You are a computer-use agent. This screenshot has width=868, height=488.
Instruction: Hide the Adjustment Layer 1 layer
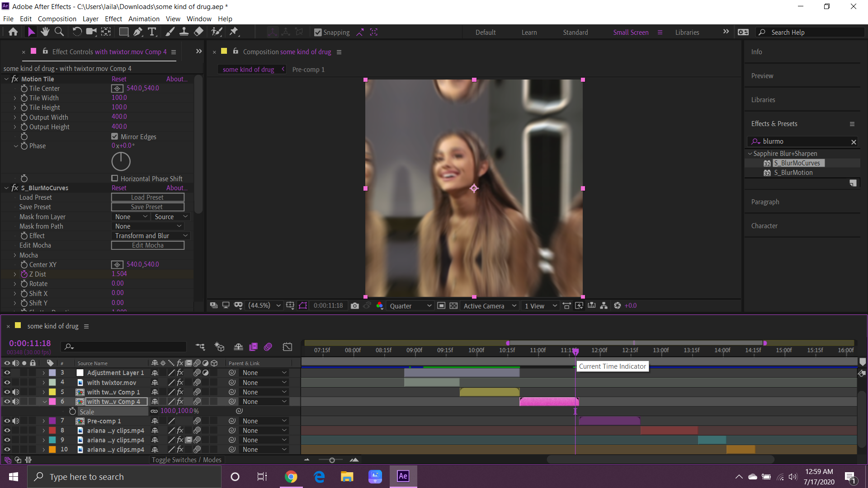[x=7, y=372]
